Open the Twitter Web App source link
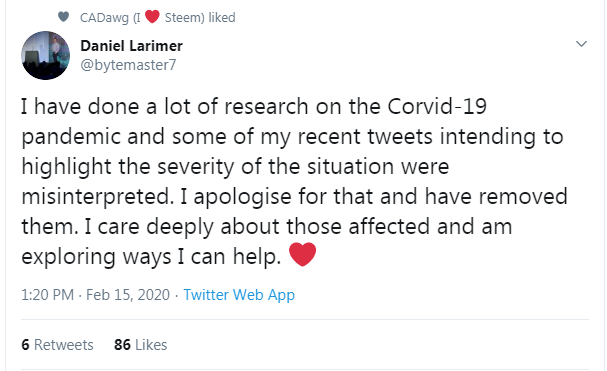This screenshot has height=371, width=607. [x=239, y=295]
